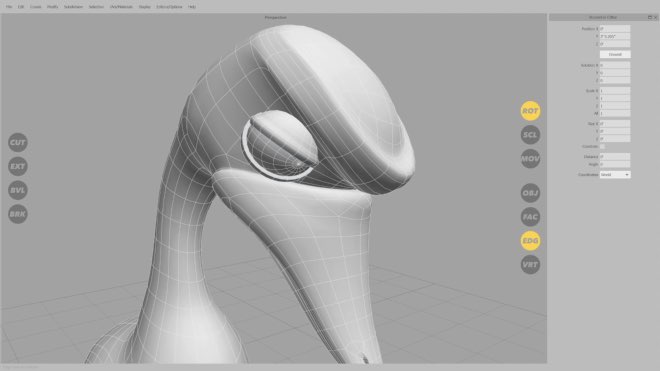Click the Position Z input field
The width and height of the screenshot is (660, 371).
pyautogui.click(x=615, y=44)
